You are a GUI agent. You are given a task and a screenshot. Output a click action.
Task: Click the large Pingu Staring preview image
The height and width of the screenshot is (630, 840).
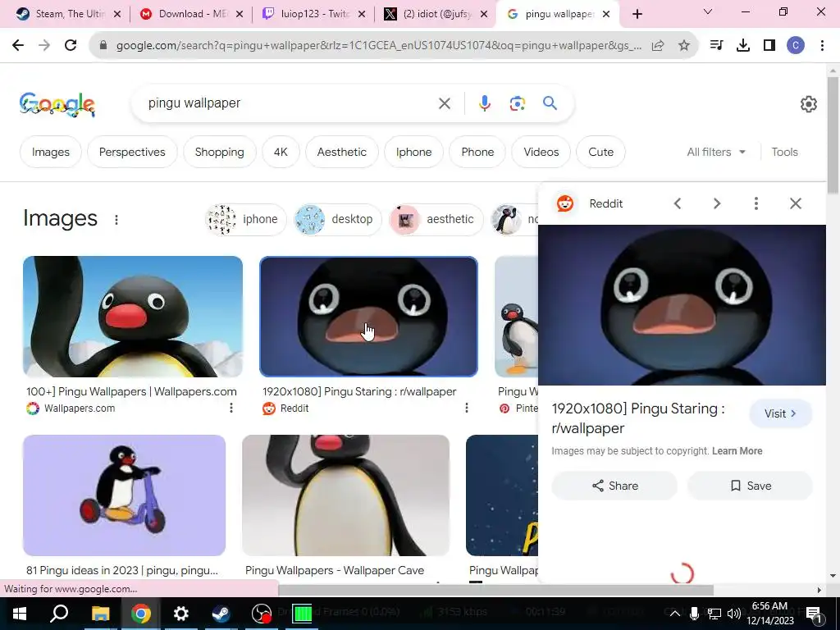[x=682, y=305]
